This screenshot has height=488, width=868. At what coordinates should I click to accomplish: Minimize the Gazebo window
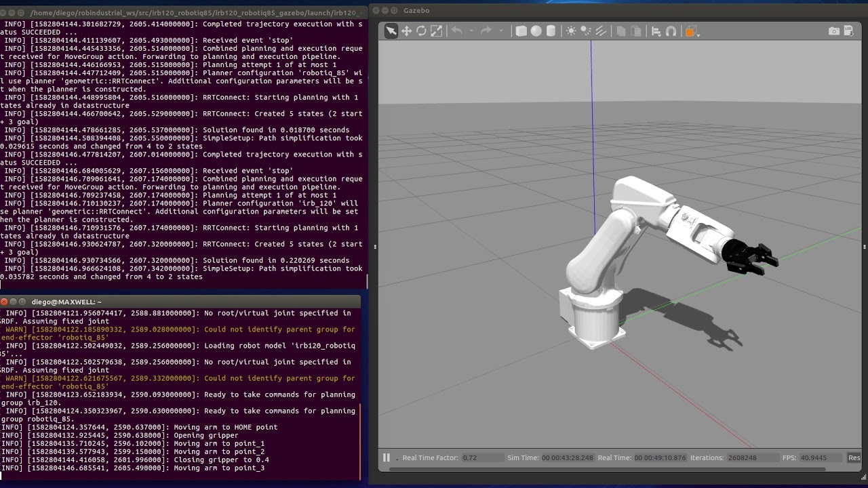click(386, 10)
